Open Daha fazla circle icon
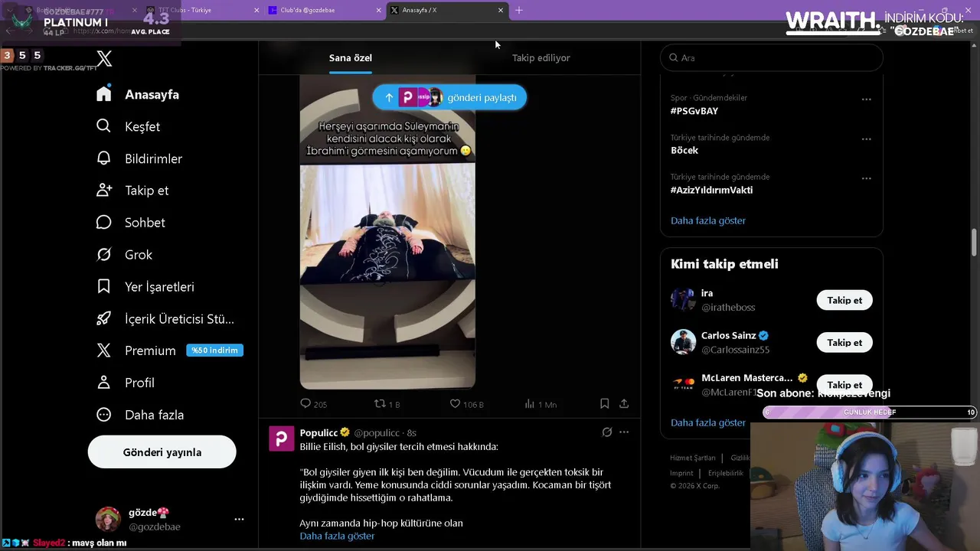 tap(104, 414)
